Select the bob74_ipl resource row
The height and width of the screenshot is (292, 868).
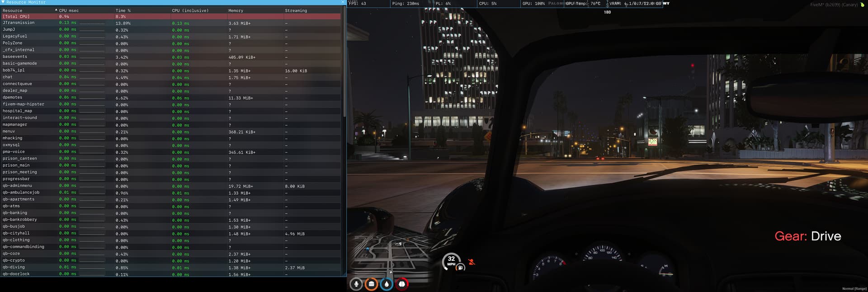(171, 71)
